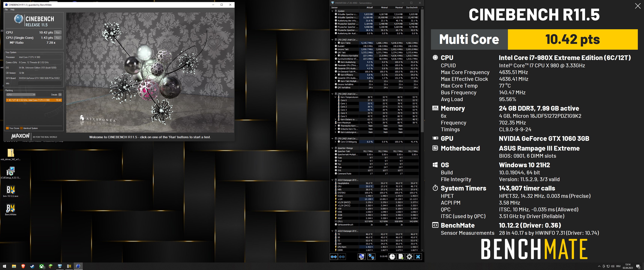Open Minecraft grass block taskbar icon
Image resolution: width=644 pixels, height=270 pixels.
(x=51, y=266)
